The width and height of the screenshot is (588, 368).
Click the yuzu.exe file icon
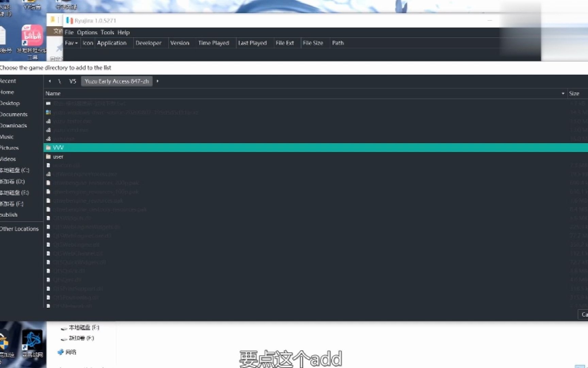click(x=48, y=139)
